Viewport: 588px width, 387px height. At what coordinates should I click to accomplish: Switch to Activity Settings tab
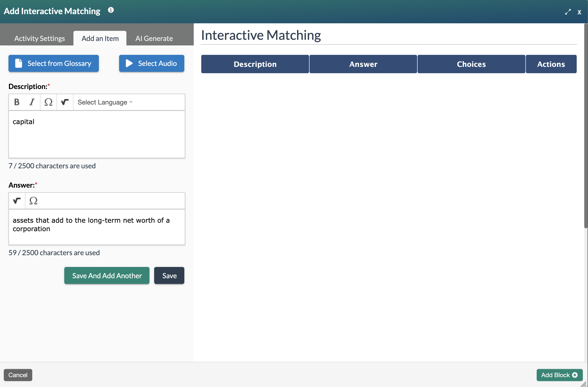point(40,38)
